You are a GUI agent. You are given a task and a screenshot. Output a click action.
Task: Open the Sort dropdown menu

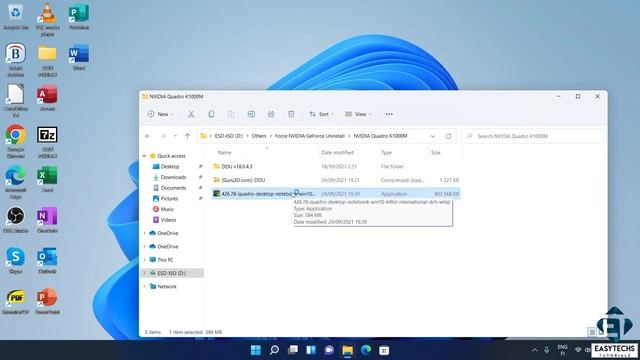321,114
